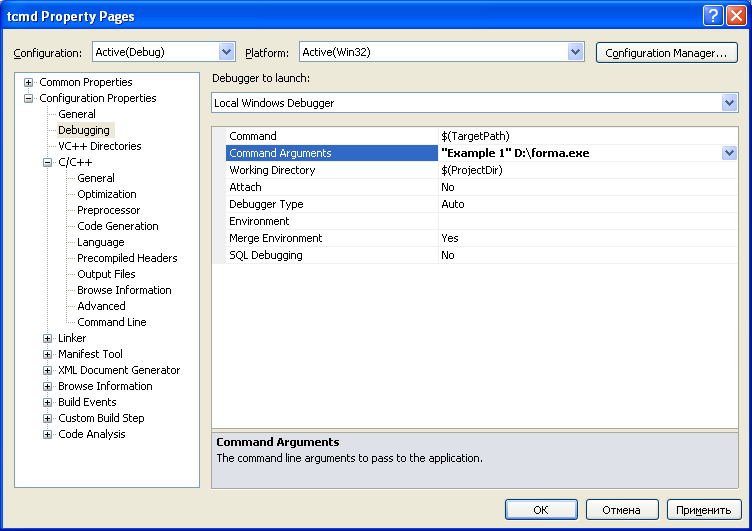Image resolution: width=752 pixels, height=531 pixels.
Task: Expand Custom Build Step node
Action: point(47,418)
